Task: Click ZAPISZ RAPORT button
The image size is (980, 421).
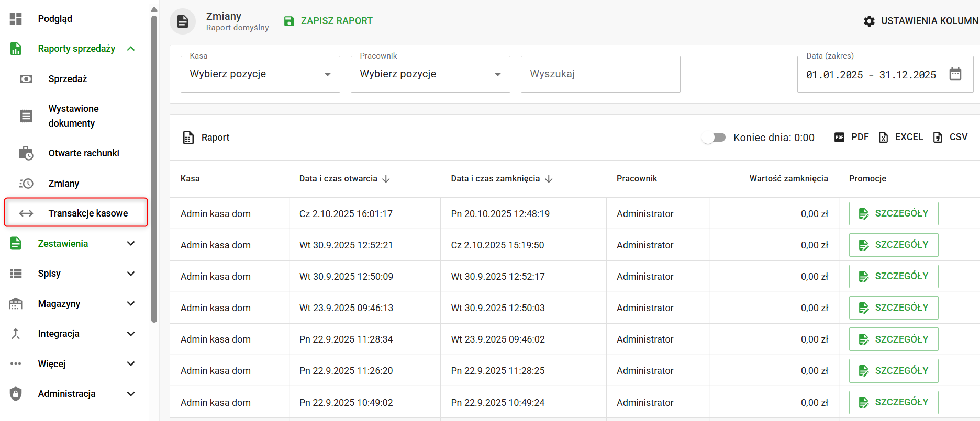Action: click(336, 21)
